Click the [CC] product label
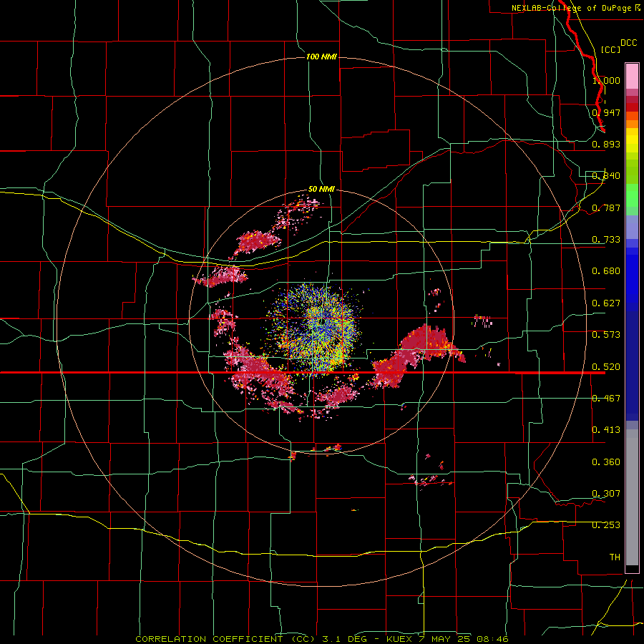This screenshot has width=644, height=644. pos(611,49)
